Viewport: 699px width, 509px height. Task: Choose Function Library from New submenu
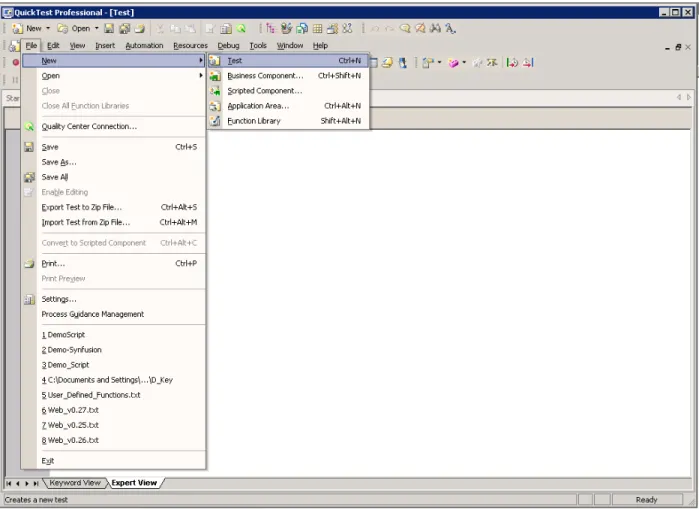tap(288, 121)
